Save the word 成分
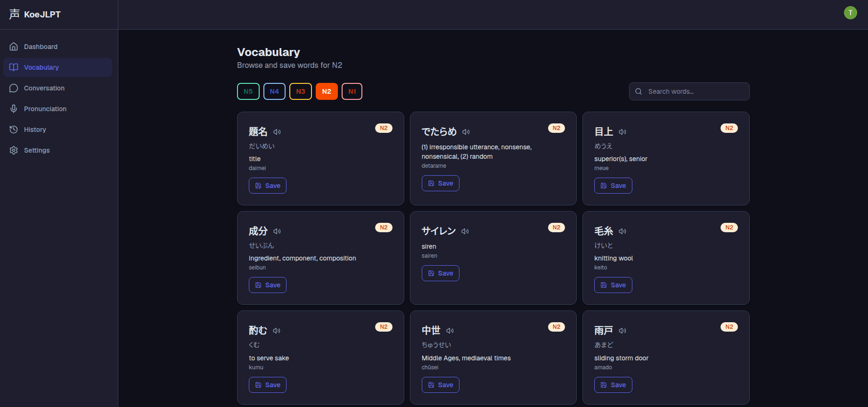Image resolution: width=868 pixels, height=407 pixels. [268, 285]
